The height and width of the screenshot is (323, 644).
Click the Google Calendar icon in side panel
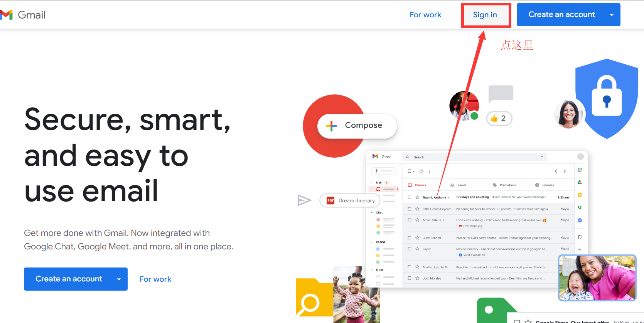[x=580, y=170]
